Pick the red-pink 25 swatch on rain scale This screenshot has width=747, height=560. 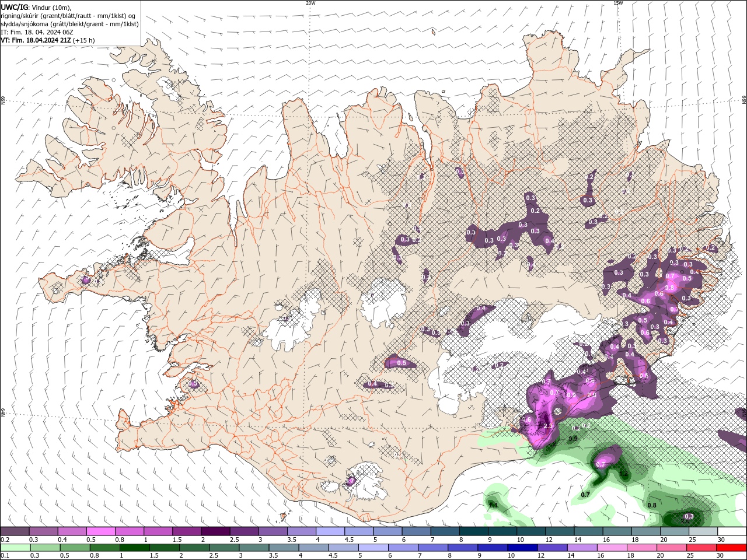(701, 548)
